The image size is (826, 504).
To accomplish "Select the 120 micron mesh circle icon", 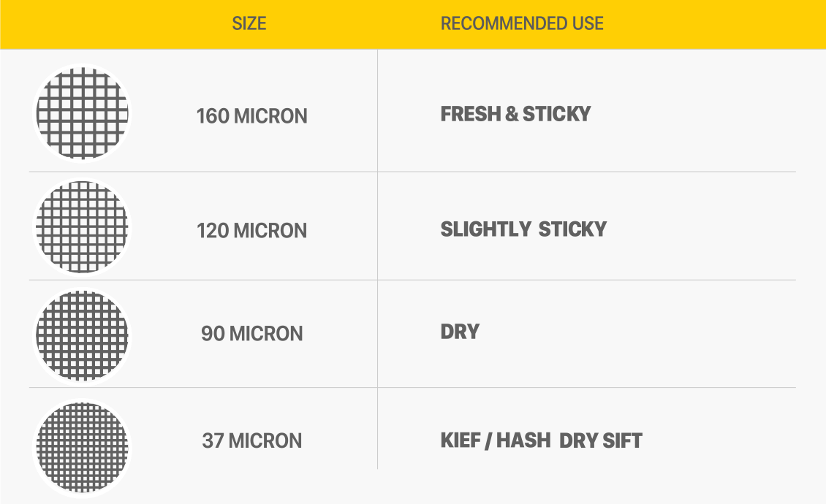I will coord(82,226).
